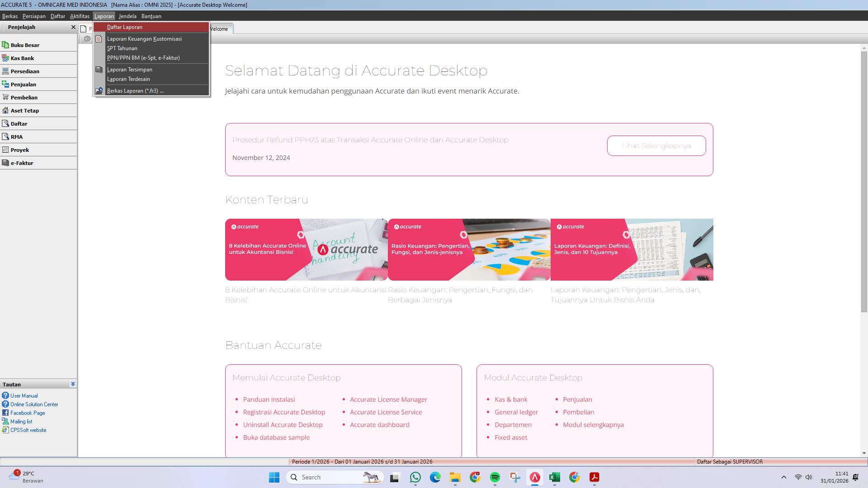
Task: Open the e-Faktur module
Action: pos(21,163)
